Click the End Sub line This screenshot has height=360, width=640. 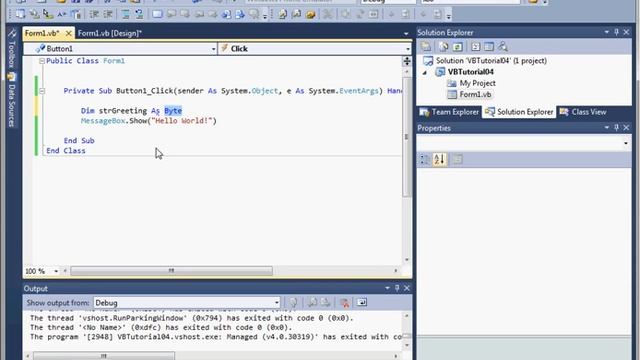(x=79, y=140)
